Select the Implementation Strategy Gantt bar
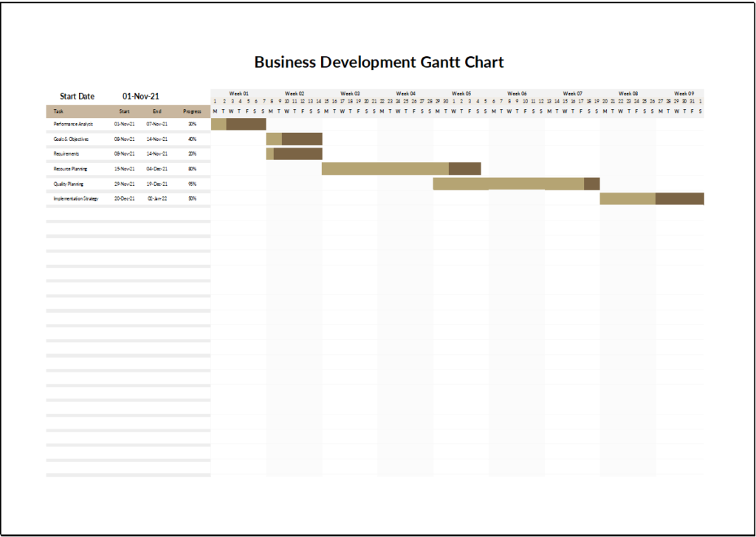Image resolution: width=756 pixels, height=537 pixels. tap(651, 198)
